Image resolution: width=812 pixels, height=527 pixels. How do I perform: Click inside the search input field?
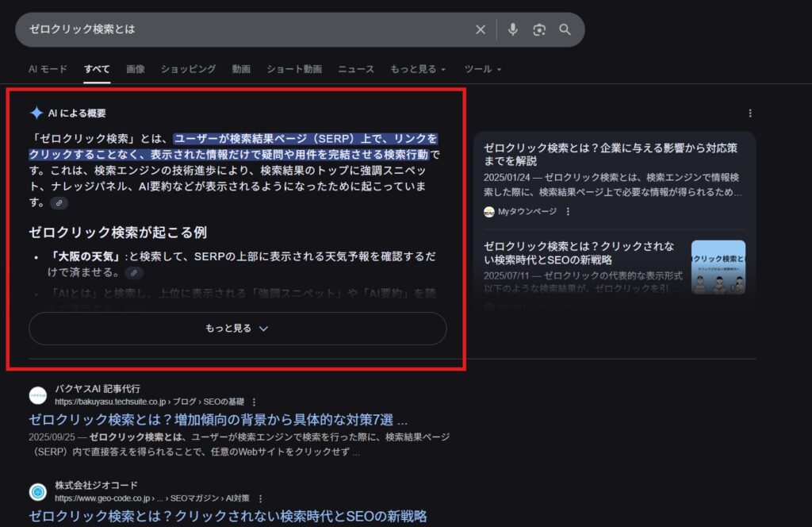(238, 29)
